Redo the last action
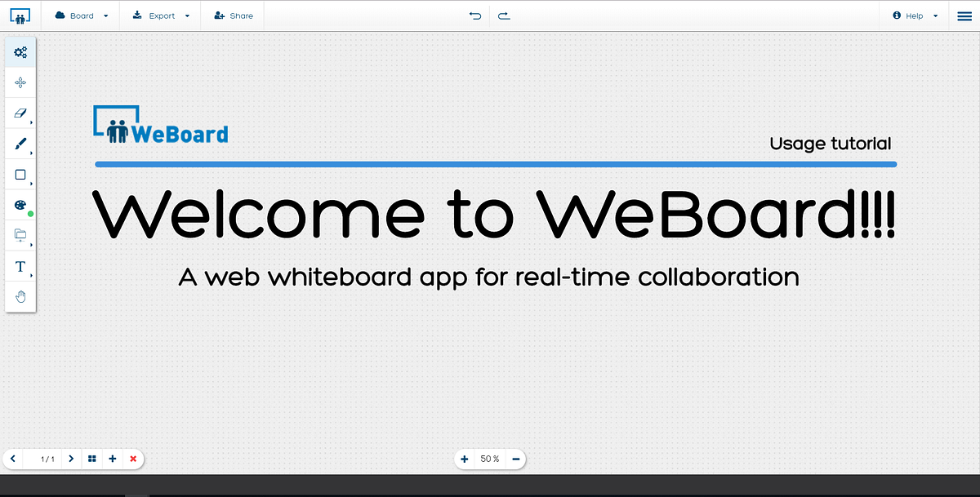 (x=504, y=16)
